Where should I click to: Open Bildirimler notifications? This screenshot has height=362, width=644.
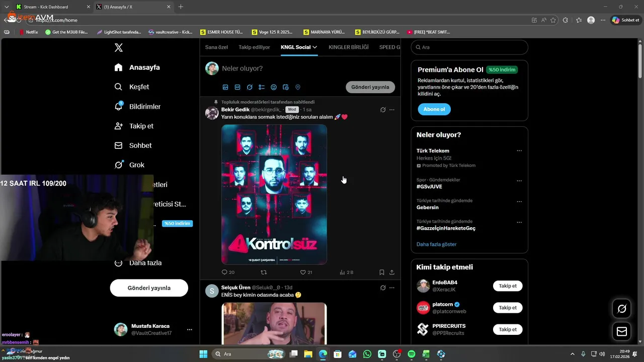tap(138, 107)
